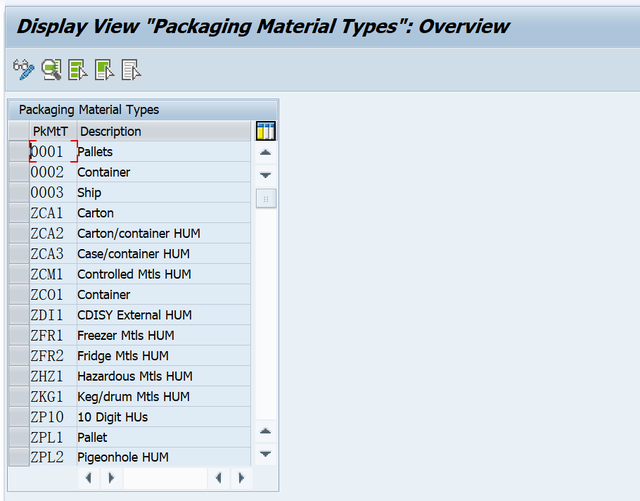
Task: Click the leftmost horizontal scroll left arrow
Action: click(x=89, y=478)
